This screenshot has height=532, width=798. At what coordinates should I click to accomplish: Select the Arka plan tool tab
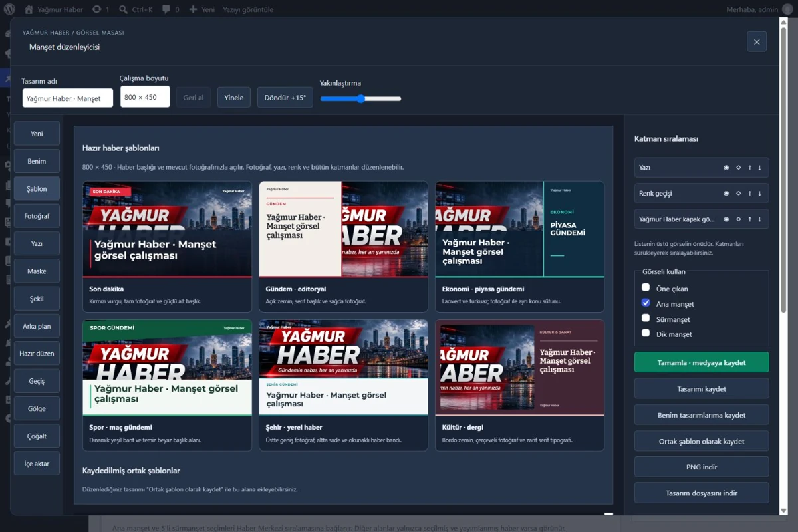tap(37, 327)
